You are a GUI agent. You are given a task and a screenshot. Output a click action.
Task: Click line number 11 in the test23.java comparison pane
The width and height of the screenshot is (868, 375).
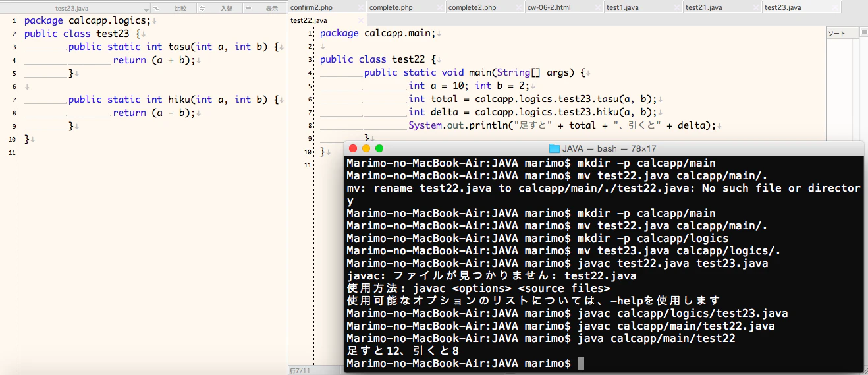point(12,153)
